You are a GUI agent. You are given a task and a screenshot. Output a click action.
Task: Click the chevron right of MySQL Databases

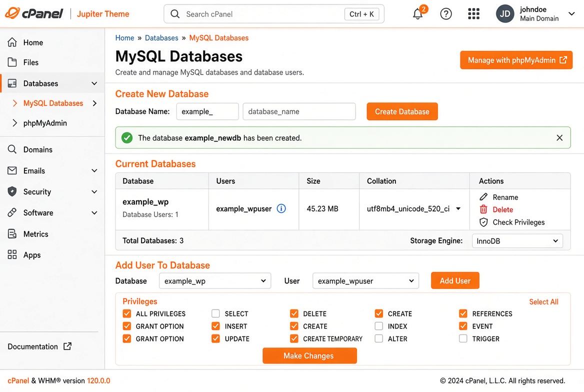[94, 103]
